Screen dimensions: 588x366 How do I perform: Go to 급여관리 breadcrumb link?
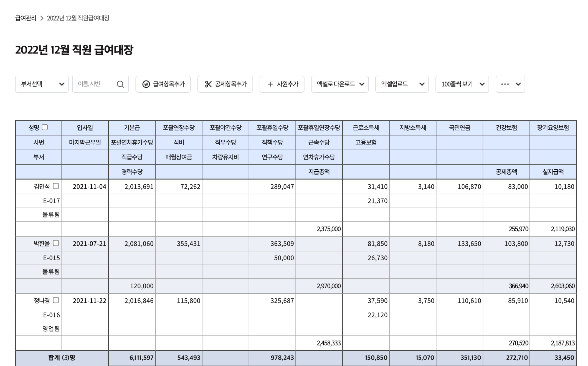coord(26,18)
